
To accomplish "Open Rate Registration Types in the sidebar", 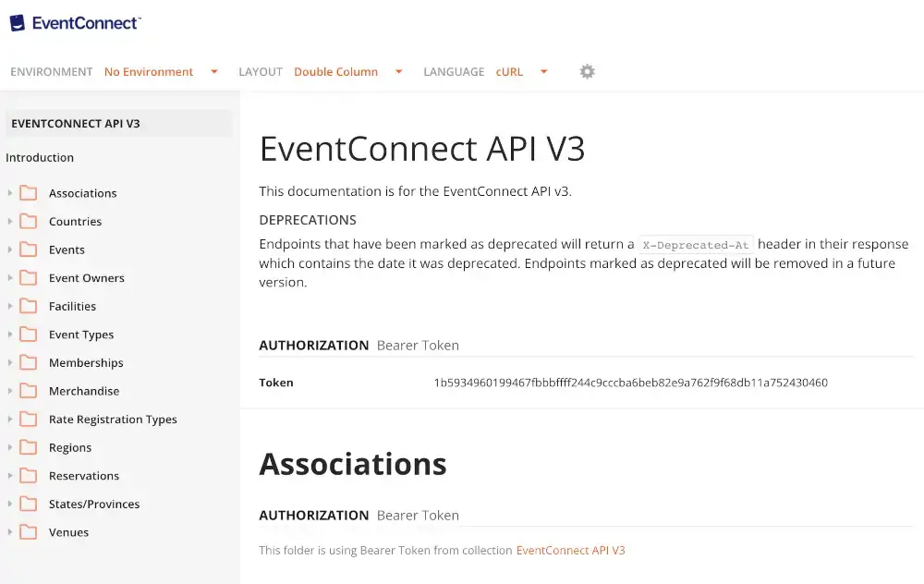I will click(x=113, y=420).
